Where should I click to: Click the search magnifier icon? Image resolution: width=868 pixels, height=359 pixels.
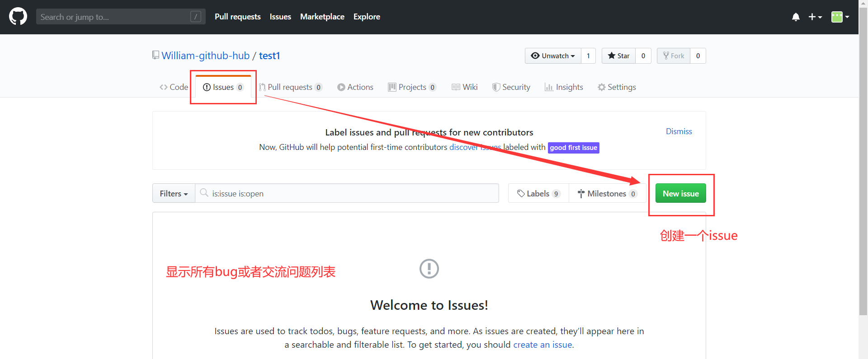click(204, 193)
